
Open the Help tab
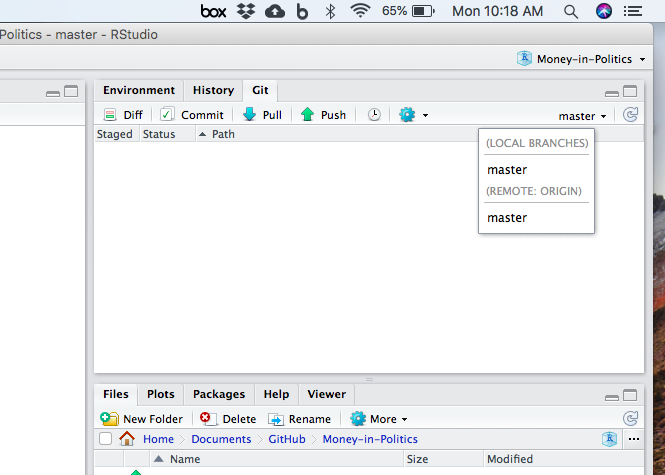[x=276, y=394]
